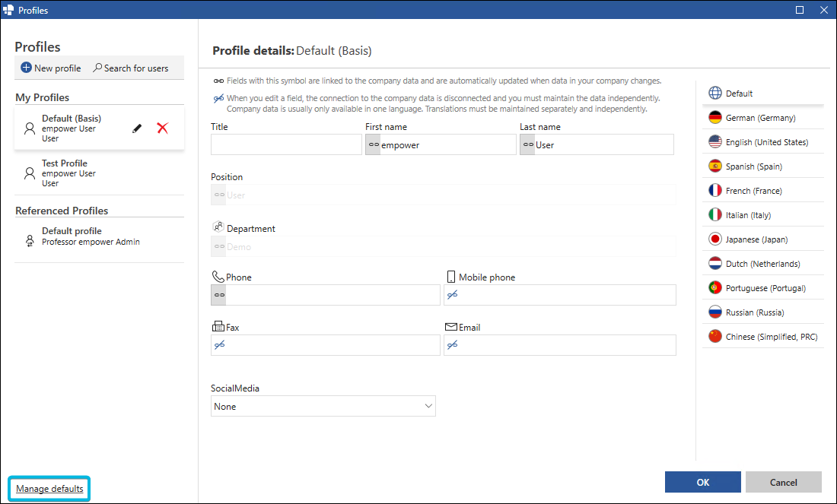Open the SocialMedia dropdown
Screen dimensions: 837x504
323,406
